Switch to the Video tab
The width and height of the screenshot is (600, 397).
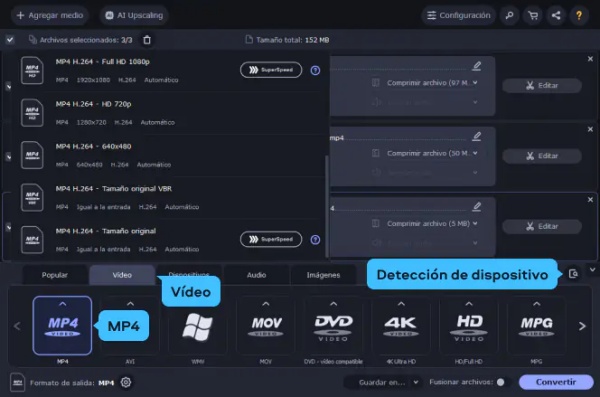[122, 275]
